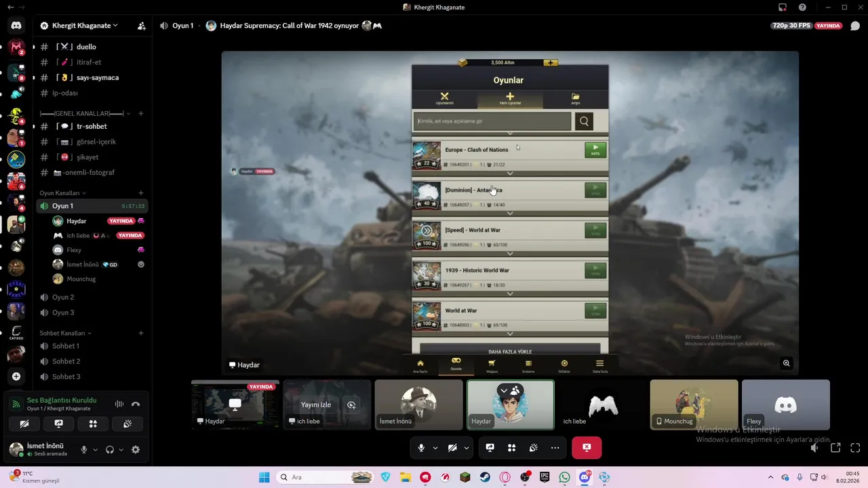868x488 pixels.
Task: Select the İsmet İnönü participant tile
Action: point(418,405)
